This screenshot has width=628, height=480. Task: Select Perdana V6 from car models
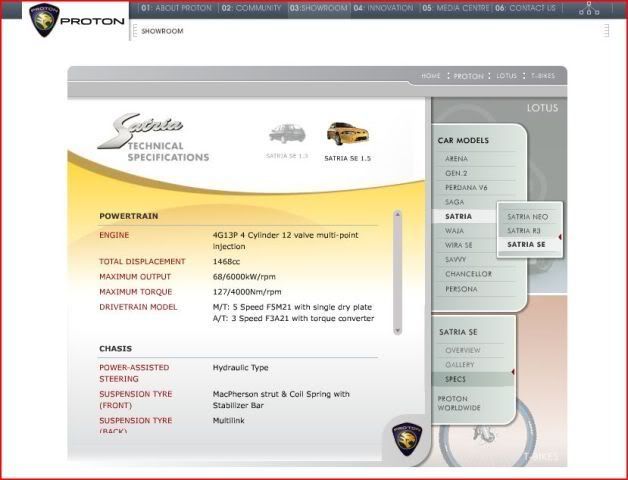(x=466, y=187)
